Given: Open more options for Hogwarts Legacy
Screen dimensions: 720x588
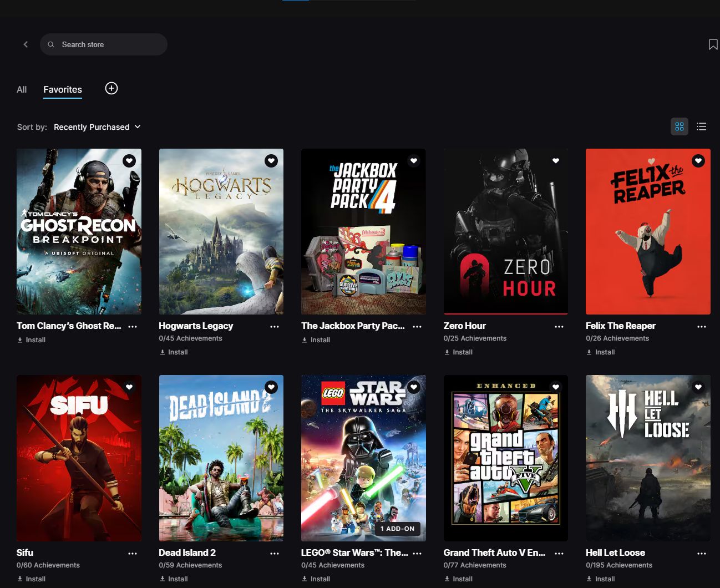Looking at the screenshot, I should pyautogui.click(x=275, y=327).
